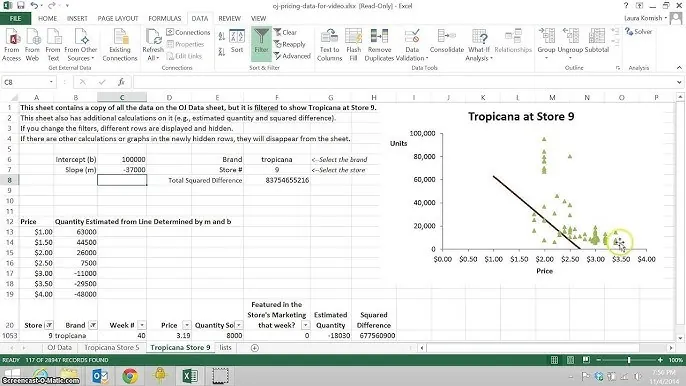Switch to the PAGE LAYOUT tab
The height and width of the screenshot is (386, 686).
(118, 18)
